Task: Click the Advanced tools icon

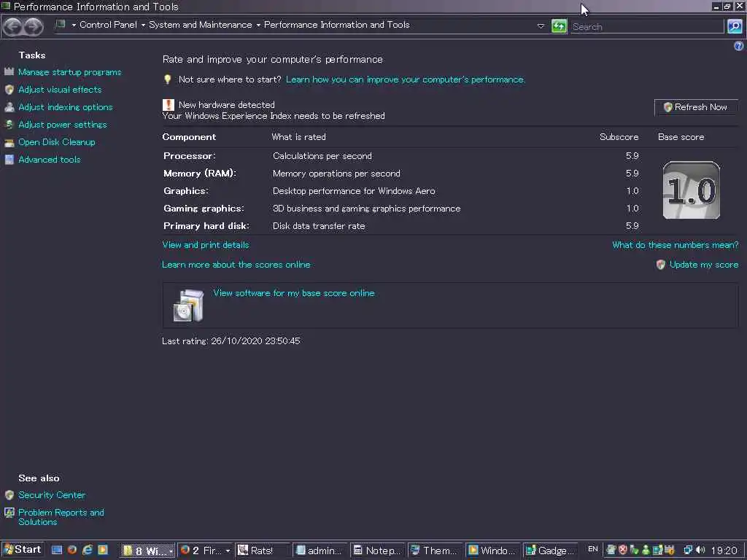Action: 9,160
